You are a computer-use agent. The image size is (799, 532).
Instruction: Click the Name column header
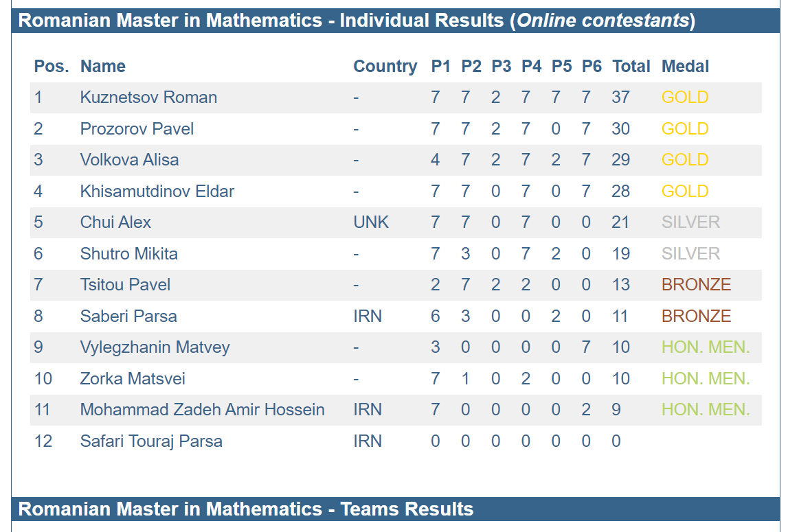103,66
